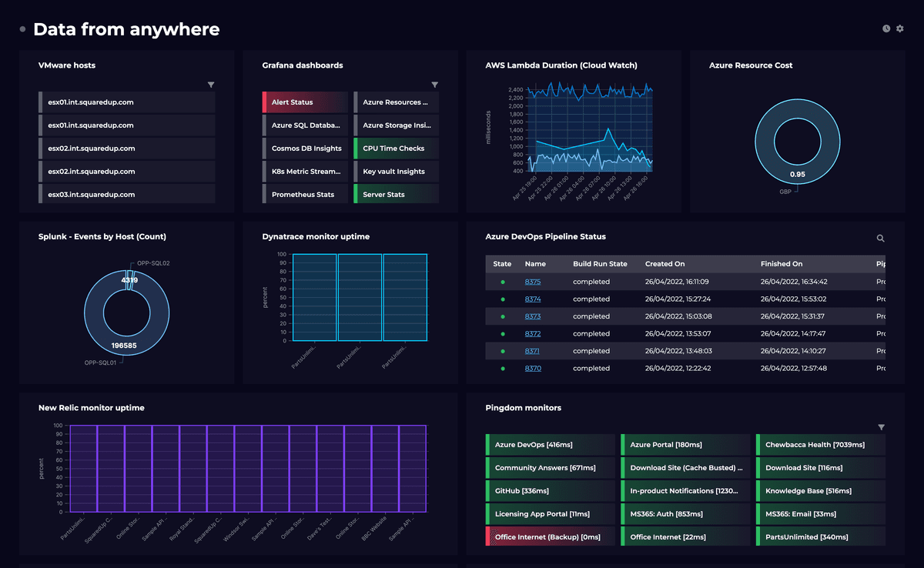Open the Pingdom monitors filter icon
The image size is (924, 568).
[x=882, y=427]
